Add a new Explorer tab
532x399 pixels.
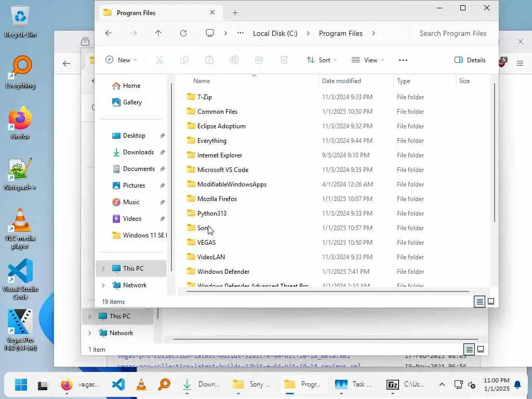click(235, 13)
